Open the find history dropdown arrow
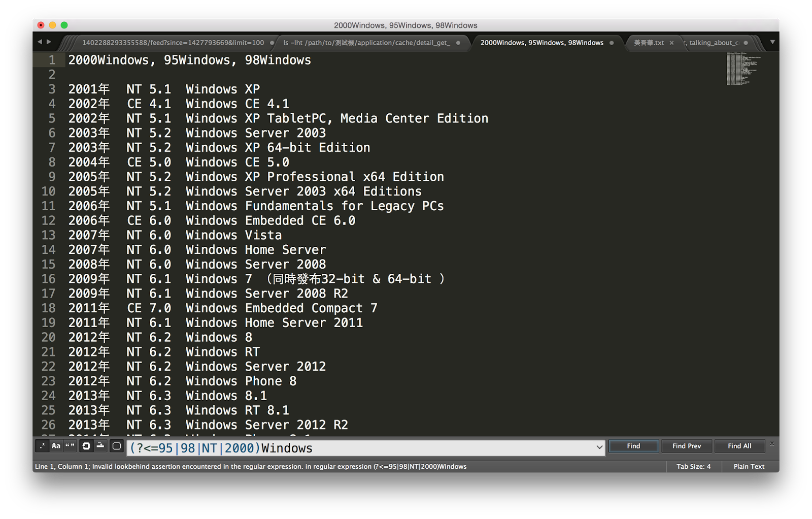The image size is (812, 519). click(599, 447)
